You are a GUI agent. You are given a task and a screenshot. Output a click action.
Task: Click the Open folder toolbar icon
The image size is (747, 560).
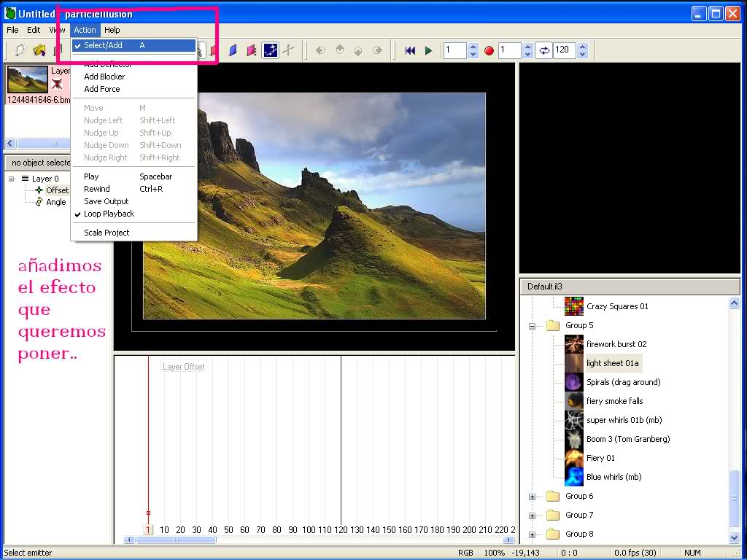coord(39,50)
